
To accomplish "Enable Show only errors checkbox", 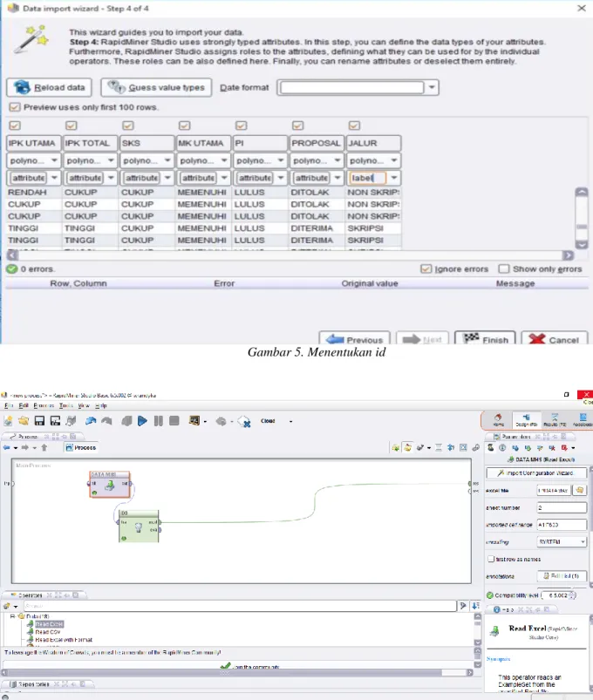I will [x=504, y=268].
